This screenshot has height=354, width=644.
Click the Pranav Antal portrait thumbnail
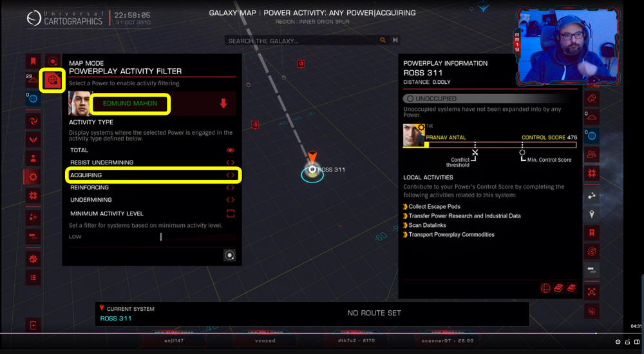tap(413, 135)
